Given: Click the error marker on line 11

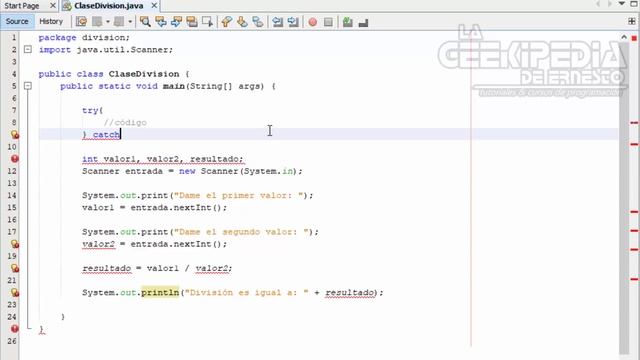Looking at the screenshot, I should click(x=15, y=159).
